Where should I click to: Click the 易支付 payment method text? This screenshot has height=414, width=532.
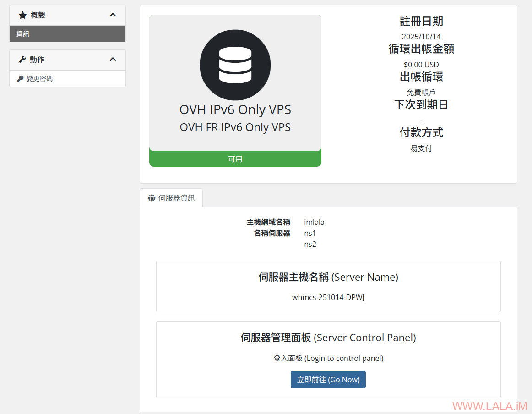pos(421,148)
